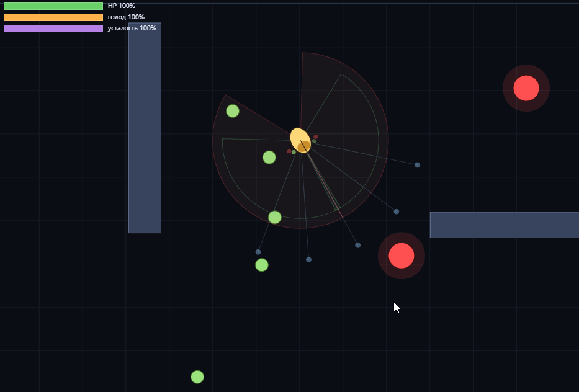
Task: Click the tall vertical wall block
Action: tap(145, 128)
